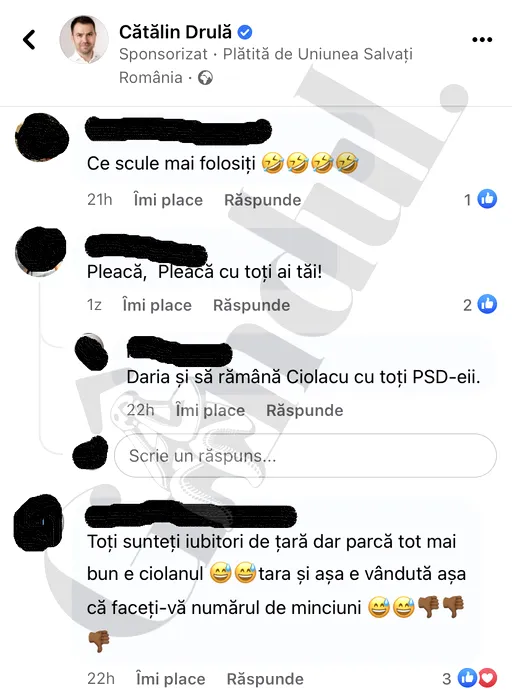Reply to the 'Ce scule mai folosiți' comment
The height and width of the screenshot is (700, 512).
[262, 200]
